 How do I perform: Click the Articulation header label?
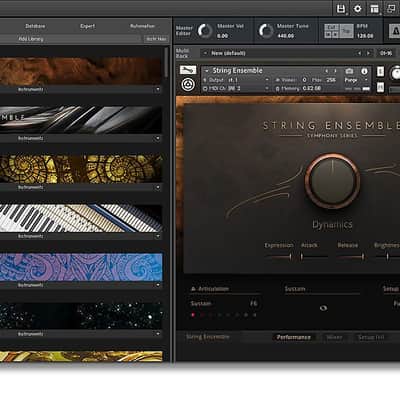213,289
